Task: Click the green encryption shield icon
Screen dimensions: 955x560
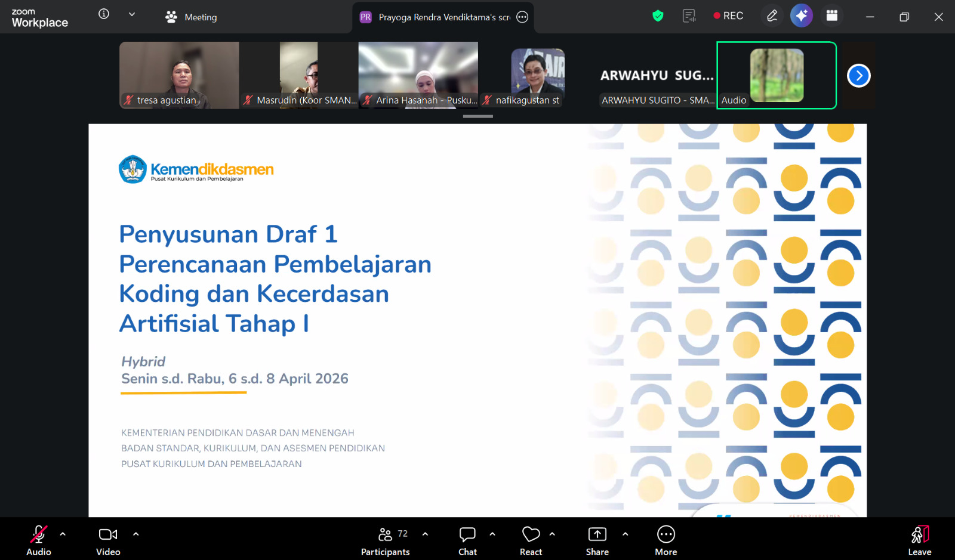Action: pos(658,16)
